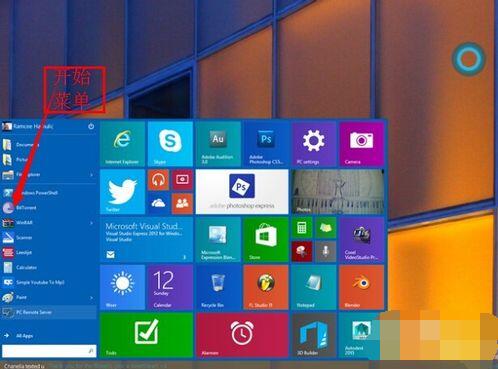Open the Microsoft Visual Studio mail tile

click(x=147, y=240)
